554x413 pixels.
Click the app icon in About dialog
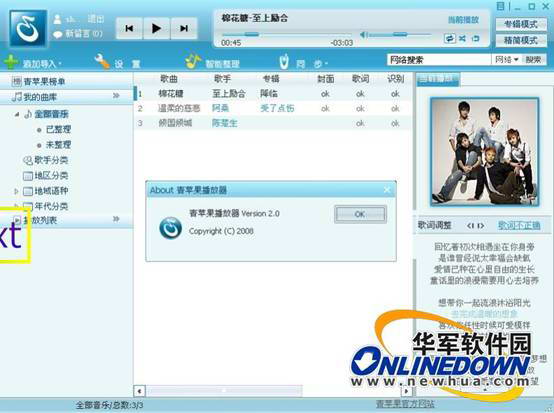point(170,228)
